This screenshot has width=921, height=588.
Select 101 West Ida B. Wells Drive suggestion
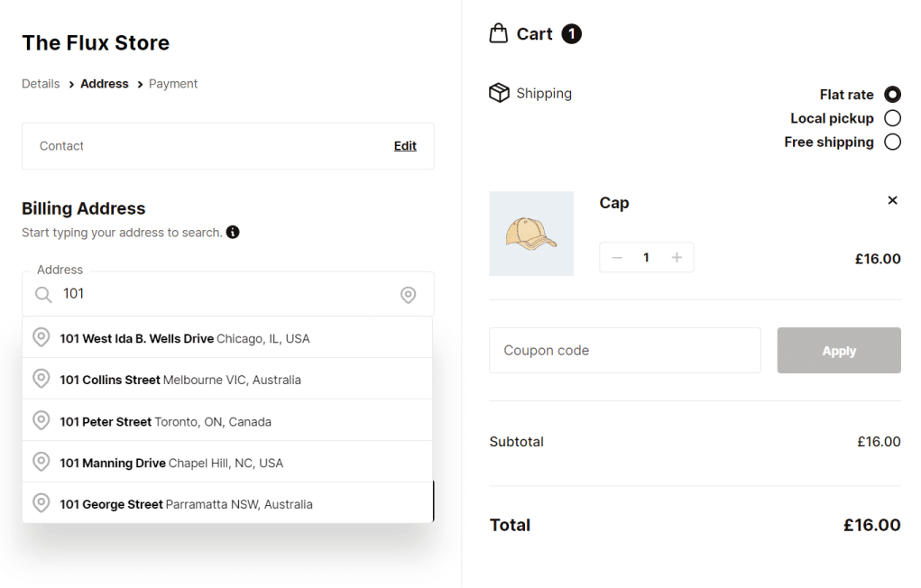[185, 337]
